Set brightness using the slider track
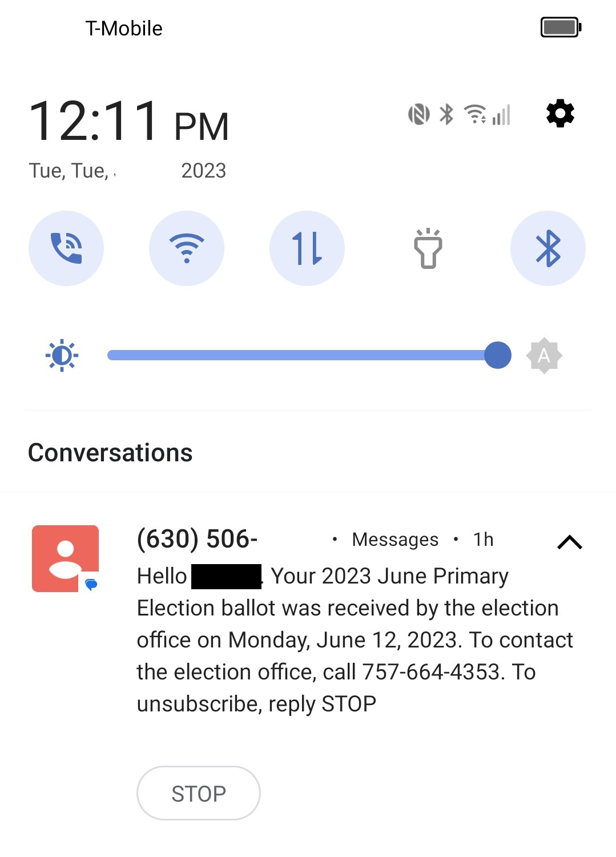 (x=297, y=356)
